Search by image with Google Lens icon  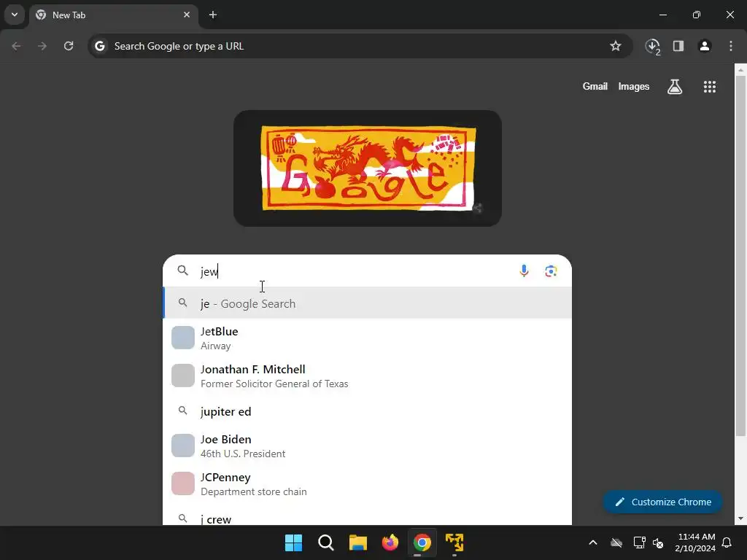click(x=551, y=271)
